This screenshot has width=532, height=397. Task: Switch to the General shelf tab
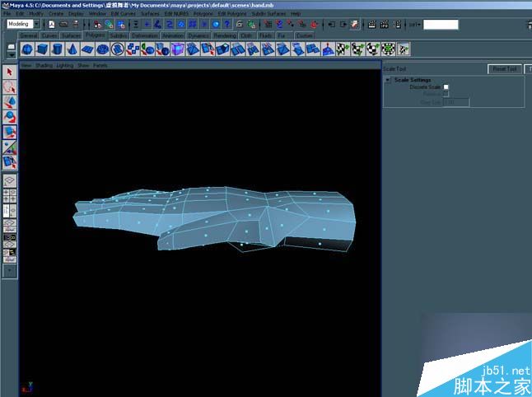click(x=29, y=35)
